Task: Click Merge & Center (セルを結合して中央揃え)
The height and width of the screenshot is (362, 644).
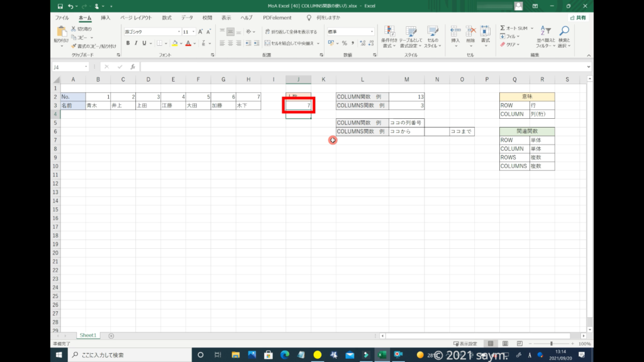Action: pos(291,43)
